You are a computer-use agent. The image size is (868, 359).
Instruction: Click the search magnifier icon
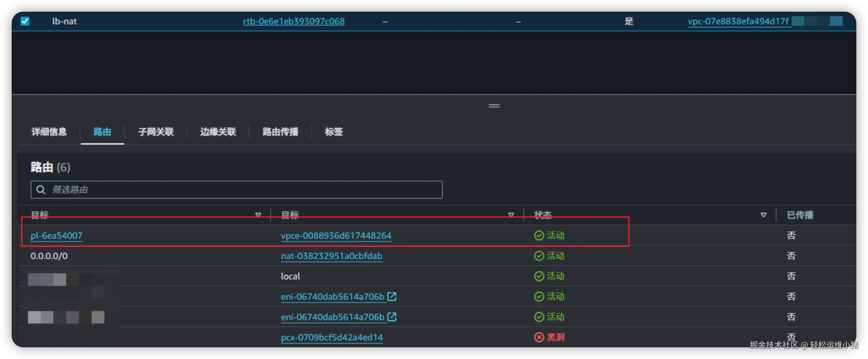[41, 190]
